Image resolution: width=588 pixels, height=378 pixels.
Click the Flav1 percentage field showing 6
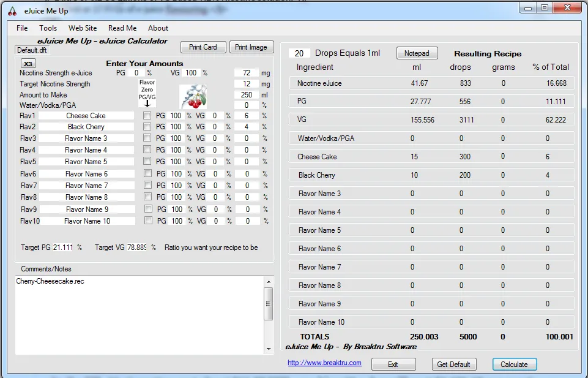(247, 116)
